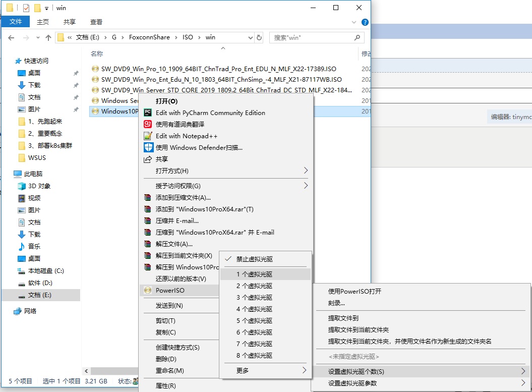Image resolution: width=532 pixels, height=392 pixels.
Task: Click the PowerISO disc icon in menu
Action: [148, 290]
